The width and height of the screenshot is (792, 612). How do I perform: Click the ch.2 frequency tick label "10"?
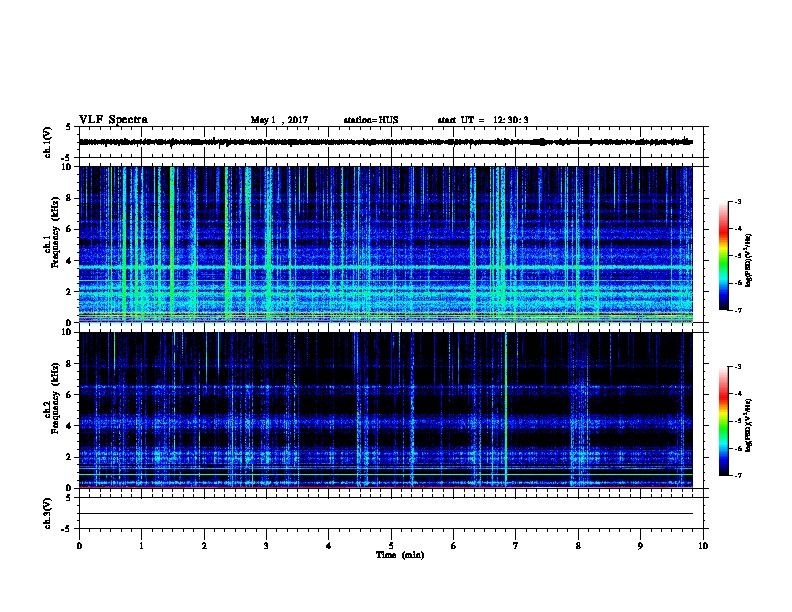[67, 332]
